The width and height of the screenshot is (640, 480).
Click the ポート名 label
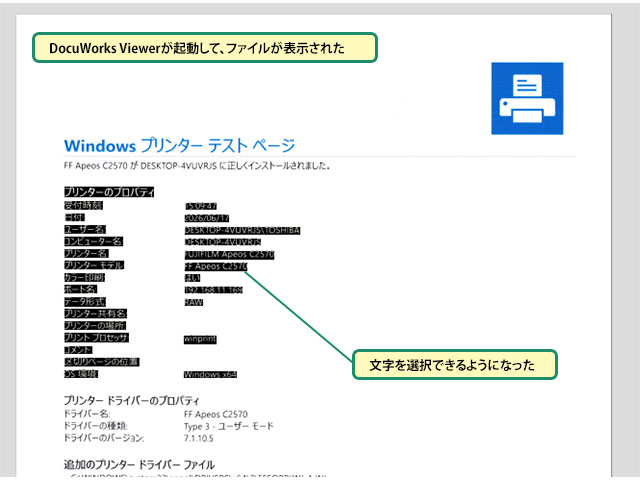80,289
